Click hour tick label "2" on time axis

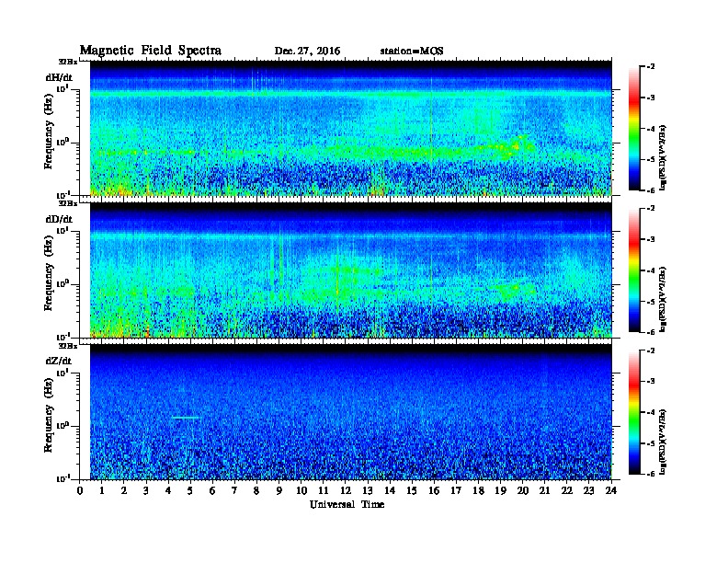coord(124,490)
